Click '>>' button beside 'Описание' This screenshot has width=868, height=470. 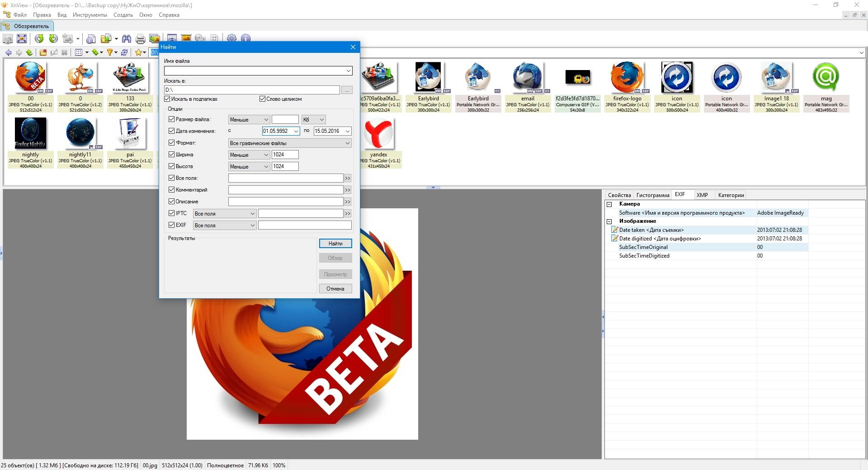click(348, 202)
